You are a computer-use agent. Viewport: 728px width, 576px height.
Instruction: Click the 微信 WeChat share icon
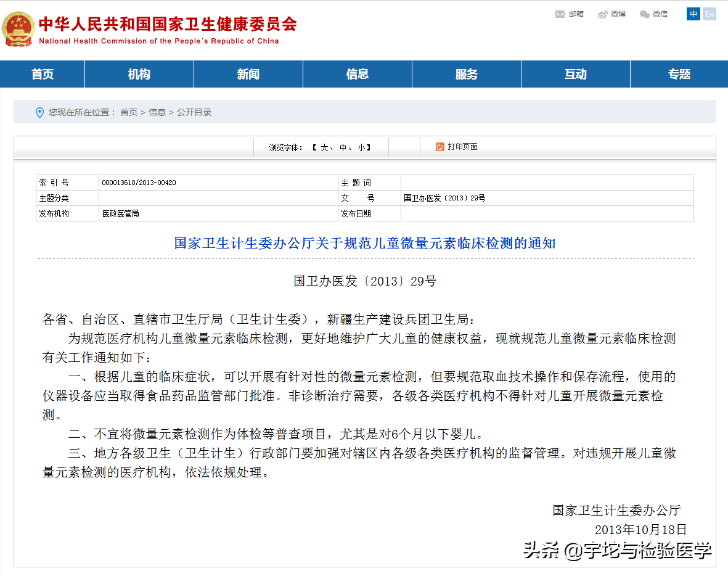point(645,14)
